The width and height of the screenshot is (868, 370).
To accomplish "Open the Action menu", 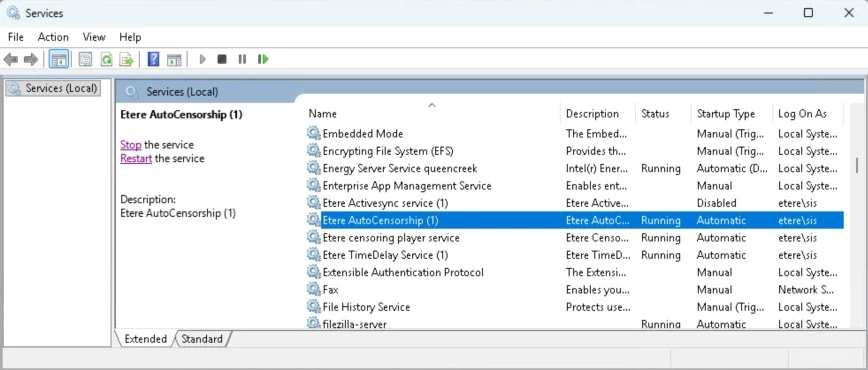I will [53, 37].
